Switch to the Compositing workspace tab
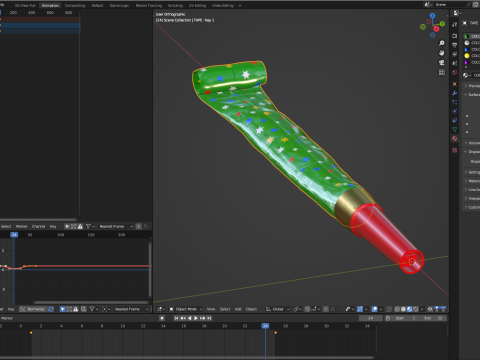Image resolution: width=480 pixels, height=360 pixels. tap(75, 5)
